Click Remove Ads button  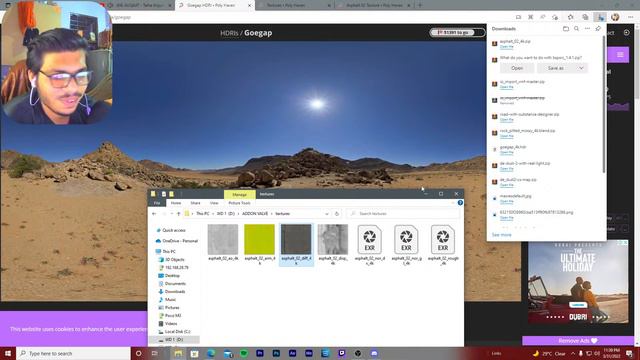pos(578,340)
